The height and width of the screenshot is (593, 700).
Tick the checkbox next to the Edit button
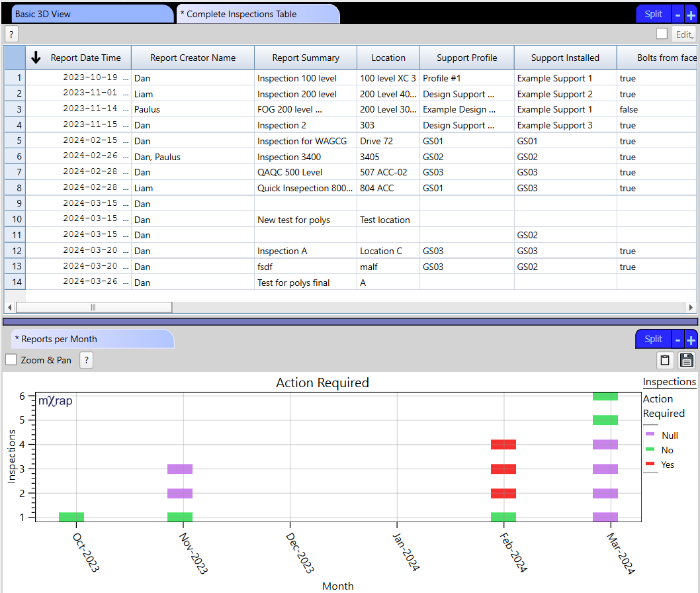[x=662, y=34]
